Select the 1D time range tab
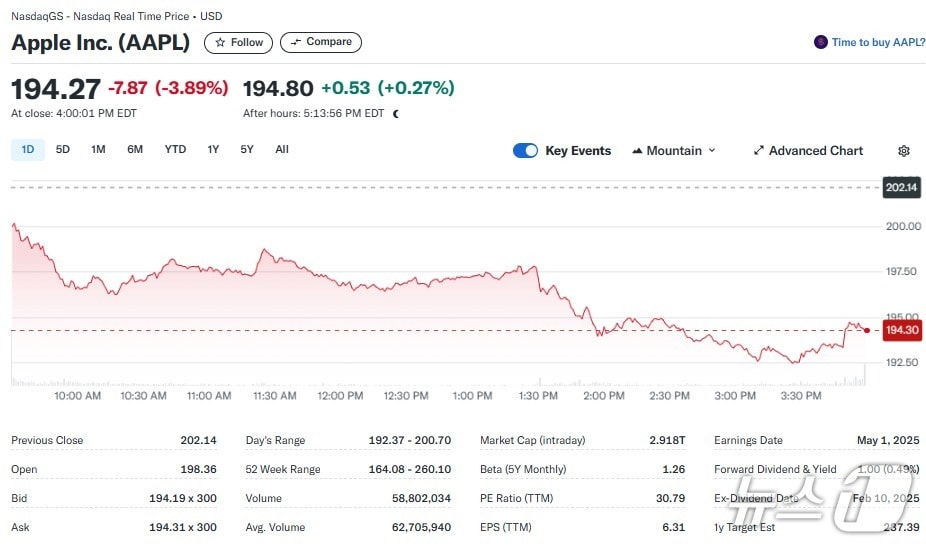 coord(27,150)
